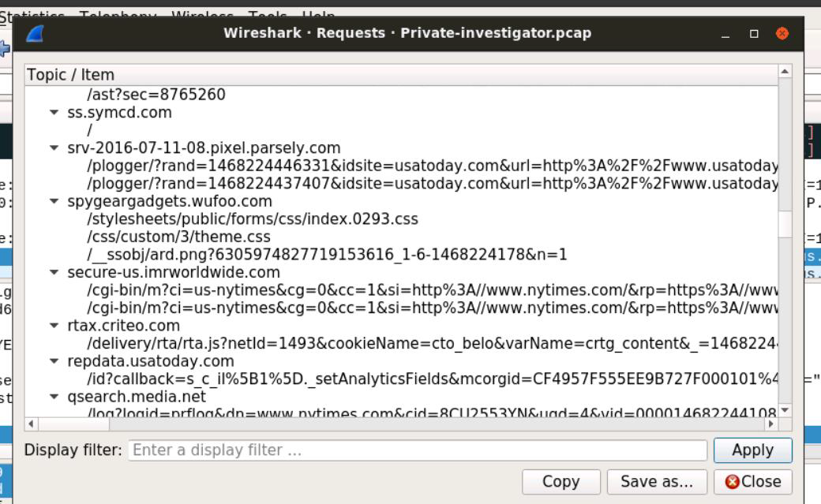Viewport: 821px width, 504px height.
Task: Open the Save as... dialog
Action: pyautogui.click(x=657, y=482)
